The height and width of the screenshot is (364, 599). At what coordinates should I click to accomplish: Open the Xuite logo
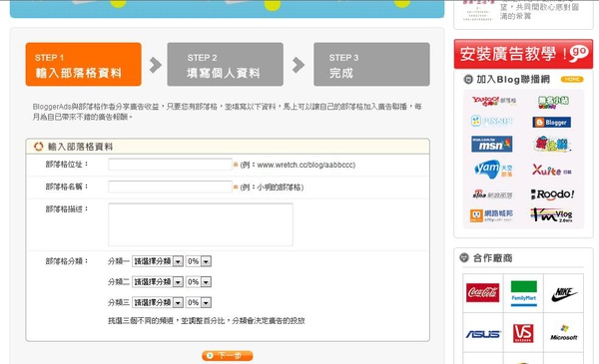(x=552, y=171)
